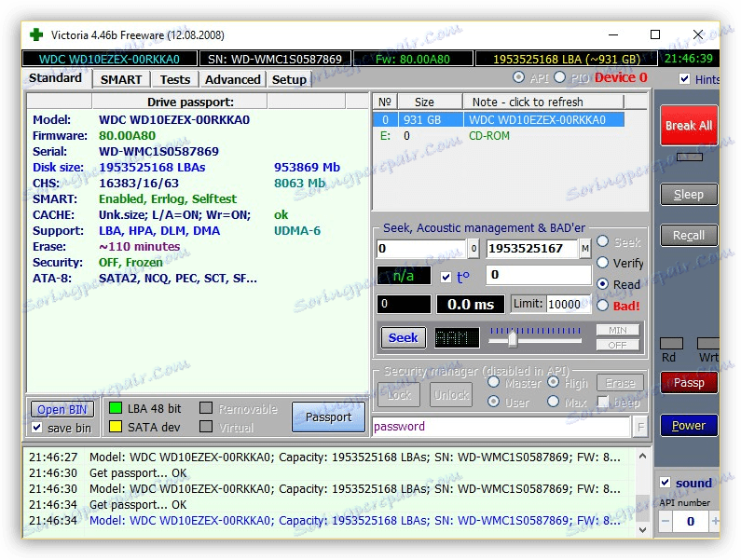Click the plus stepper for API number
The height and width of the screenshot is (560, 741).
(x=715, y=522)
